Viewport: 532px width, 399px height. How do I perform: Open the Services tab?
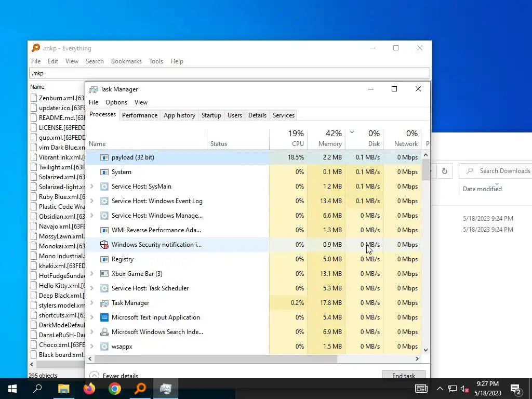coord(284,115)
